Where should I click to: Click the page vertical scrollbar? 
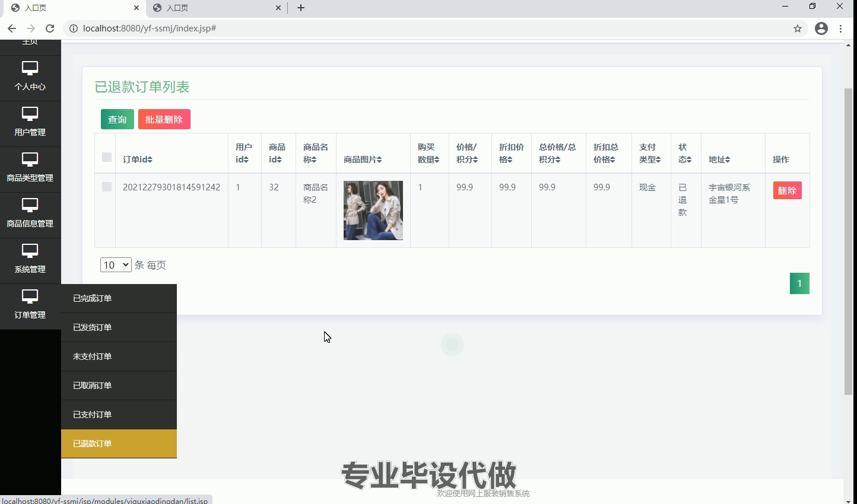(848, 241)
